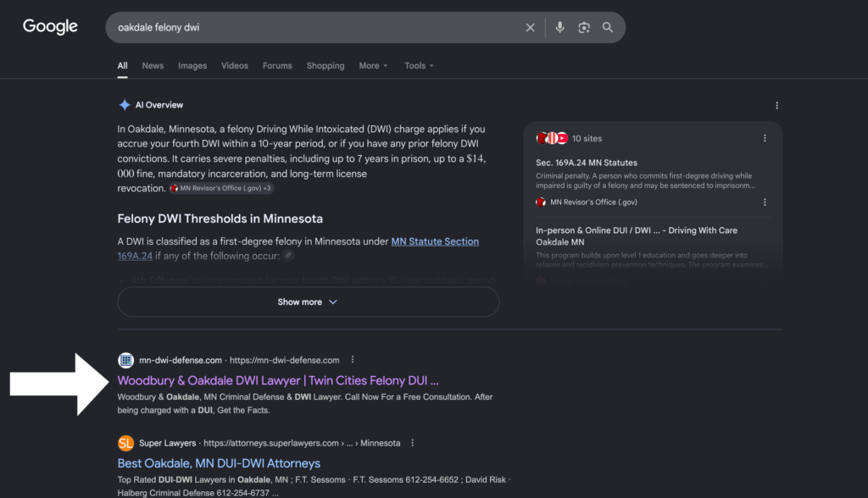Click the https://mn-dwi-defense.com URL text
The width and height of the screenshot is (868, 498).
click(285, 360)
